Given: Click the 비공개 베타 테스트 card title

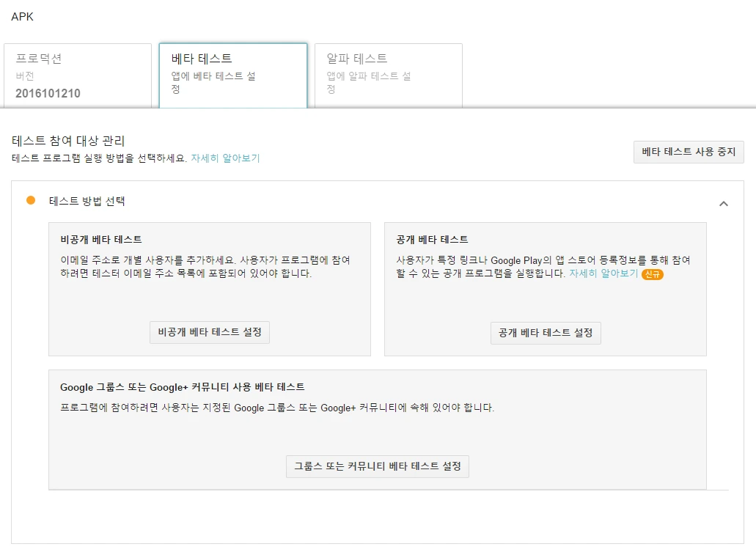Looking at the screenshot, I should click(101, 240).
